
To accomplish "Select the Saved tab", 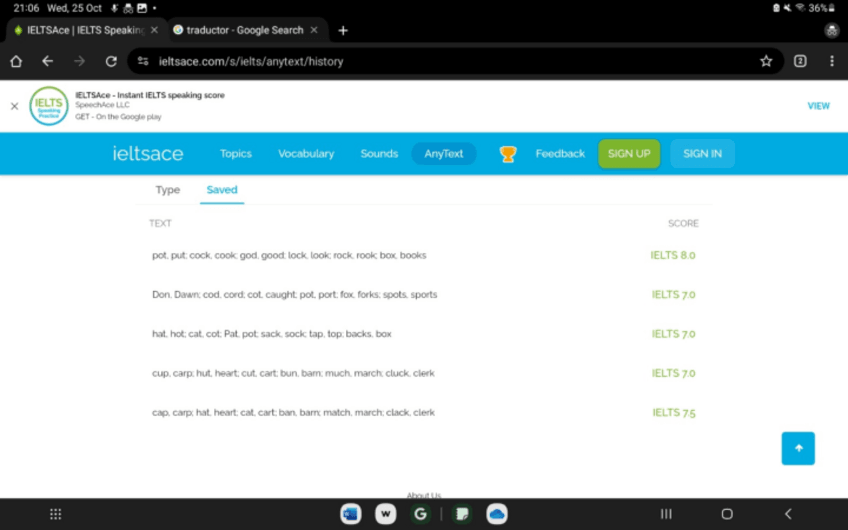I will point(222,190).
